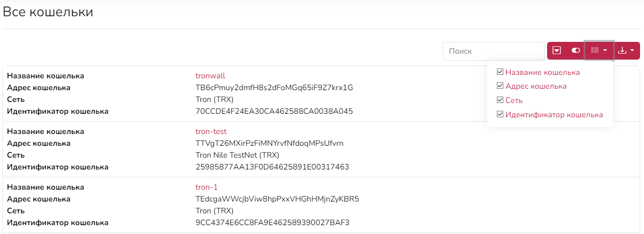Viewport: 644px width, 234px height.
Task: Open the columns list dropdown
Action: [599, 51]
